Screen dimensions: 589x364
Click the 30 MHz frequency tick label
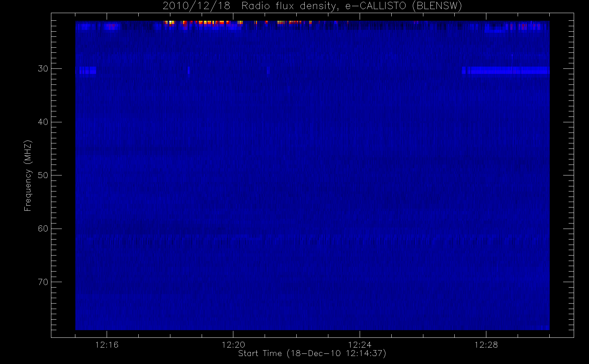[43, 69]
